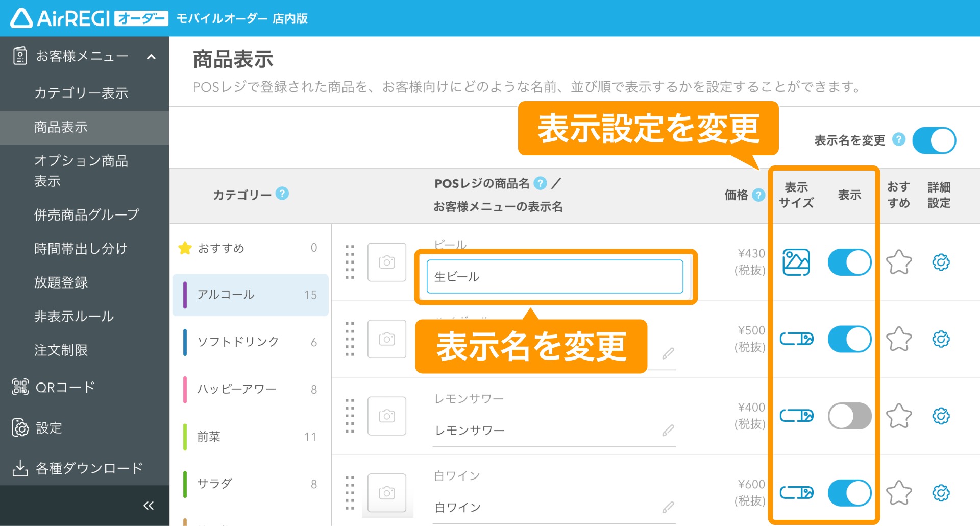The height and width of the screenshot is (526, 980).
Task: Click photo placeholder for ビール
Action: click(x=387, y=262)
